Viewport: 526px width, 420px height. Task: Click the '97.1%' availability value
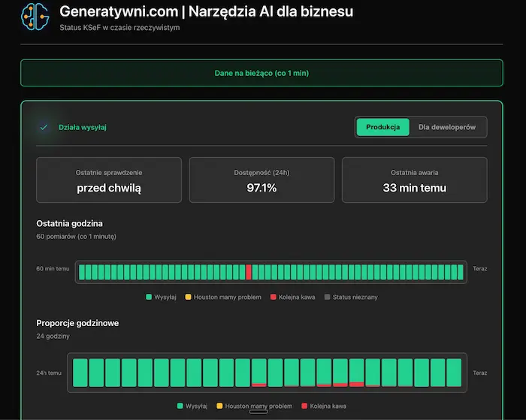(261, 188)
